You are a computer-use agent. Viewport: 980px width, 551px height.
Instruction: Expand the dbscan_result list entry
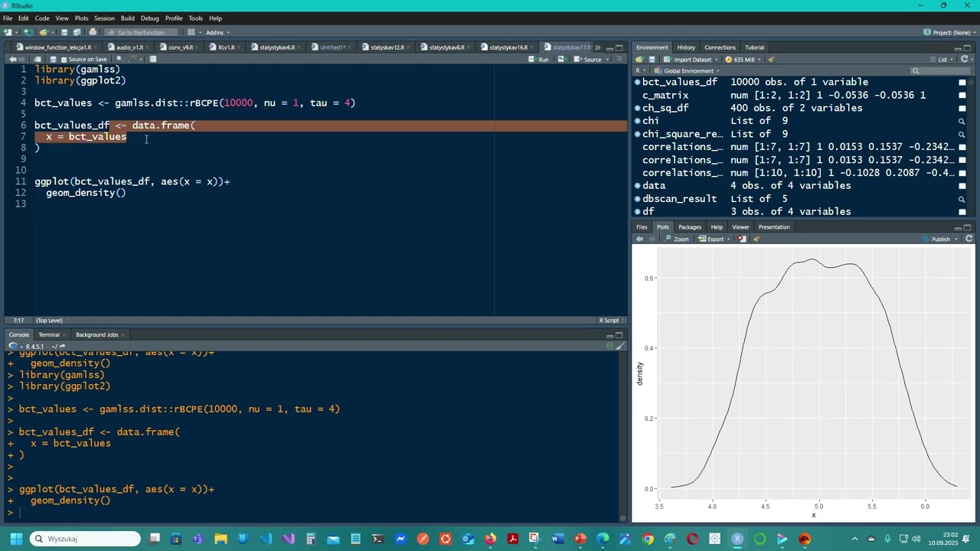point(637,199)
